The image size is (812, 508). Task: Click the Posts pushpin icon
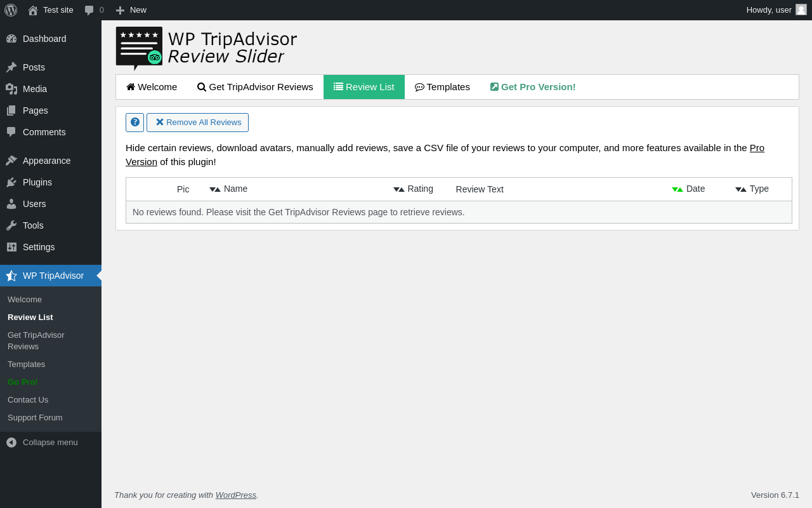click(11, 67)
